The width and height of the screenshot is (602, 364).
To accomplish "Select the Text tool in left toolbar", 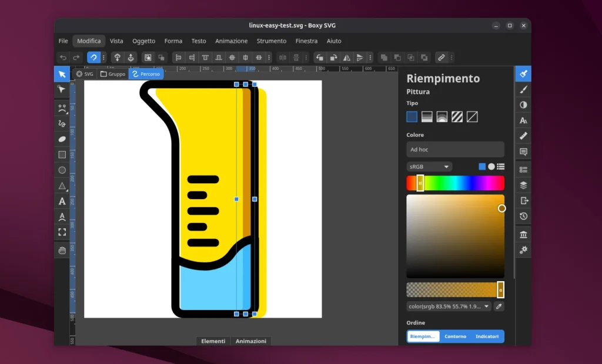I will 62,201.
